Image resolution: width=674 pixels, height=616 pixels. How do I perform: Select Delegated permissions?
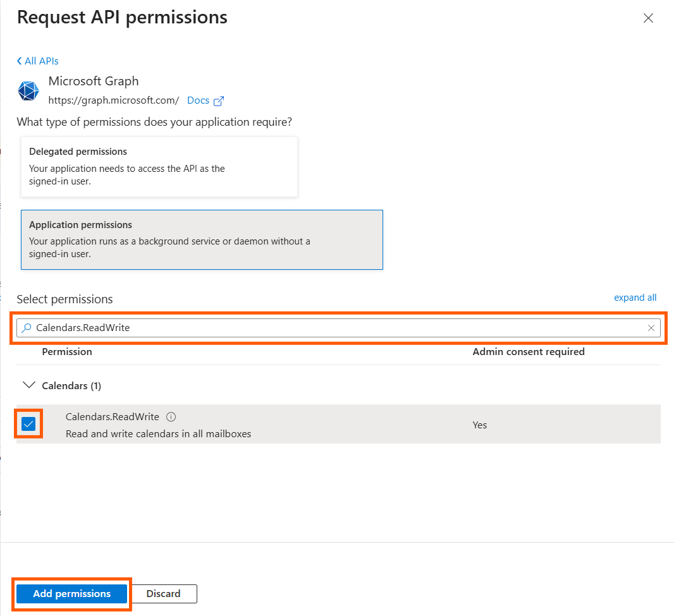click(x=159, y=167)
